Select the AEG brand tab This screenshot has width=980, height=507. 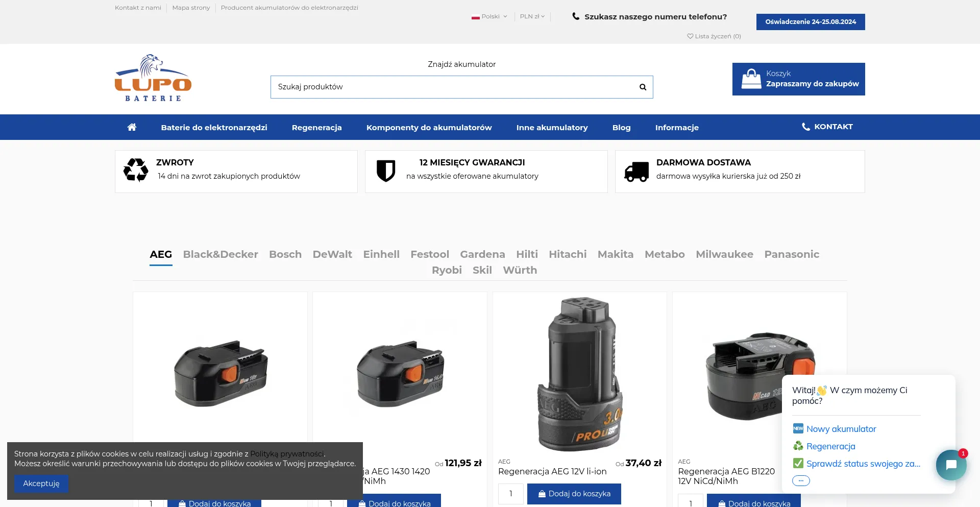[x=161, y=254]
